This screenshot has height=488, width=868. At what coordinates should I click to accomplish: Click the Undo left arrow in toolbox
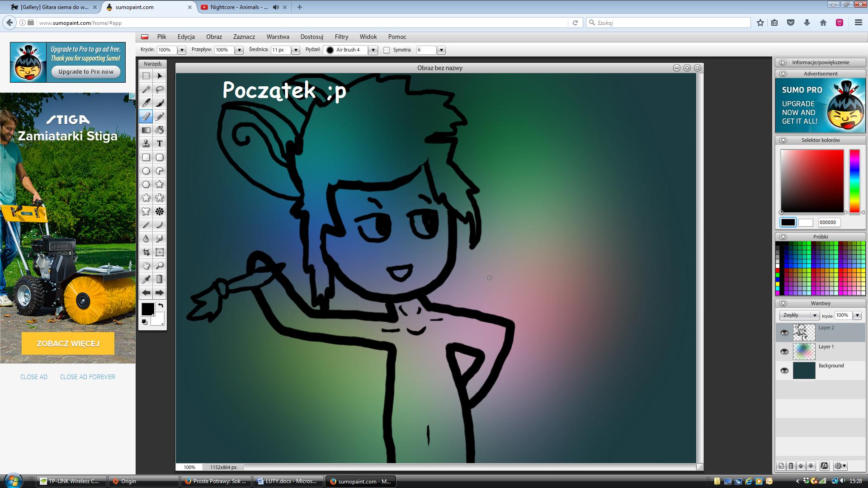point(146,293)
